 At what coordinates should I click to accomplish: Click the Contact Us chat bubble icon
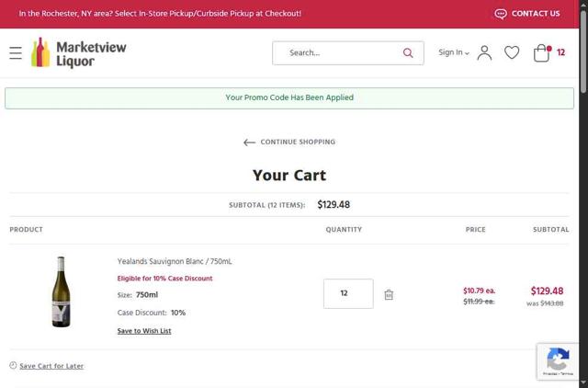(x=501, y=14)
